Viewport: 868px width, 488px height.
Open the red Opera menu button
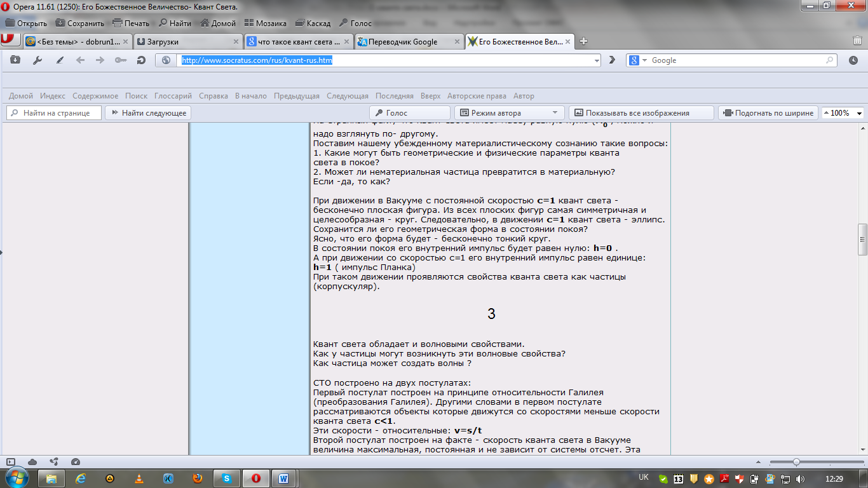click(x=9, y=39)
